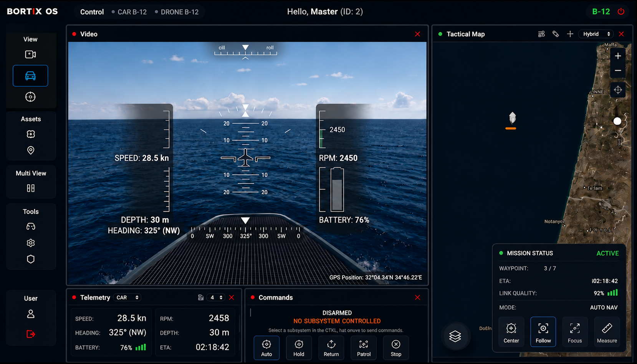Click the WAYPOINT 3 / 7 value
Viewport: 637px width, 364px height.
point(550,268)
